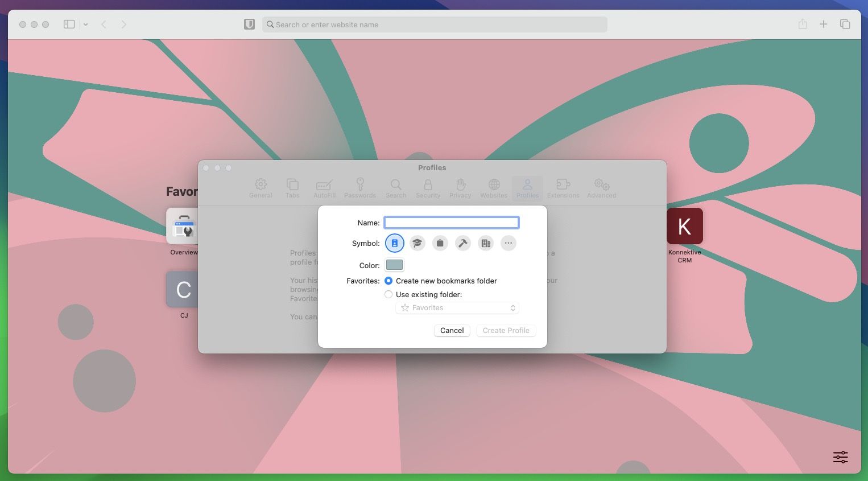Click the currently selected ID badge symbol
This screenshot has width=868, height=481.
[x=395, y=242]
